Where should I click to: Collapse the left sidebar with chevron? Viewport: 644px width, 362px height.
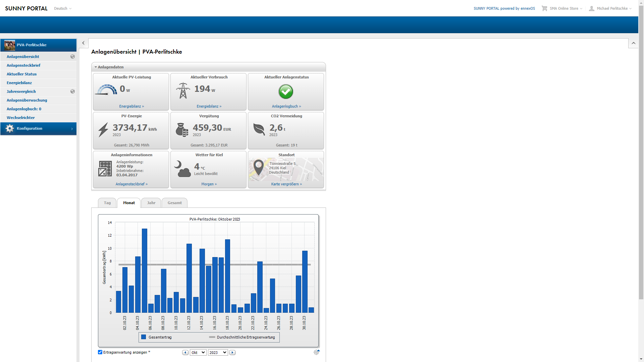[84, 43]
